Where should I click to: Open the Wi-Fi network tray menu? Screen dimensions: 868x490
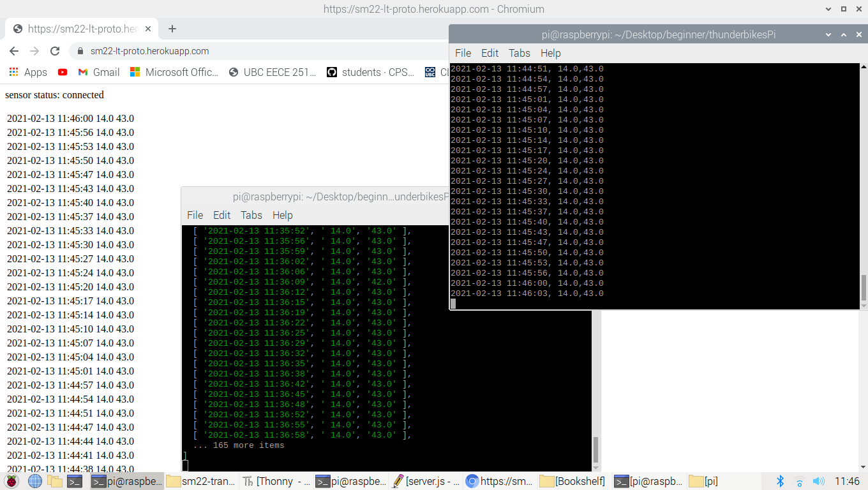799,481
